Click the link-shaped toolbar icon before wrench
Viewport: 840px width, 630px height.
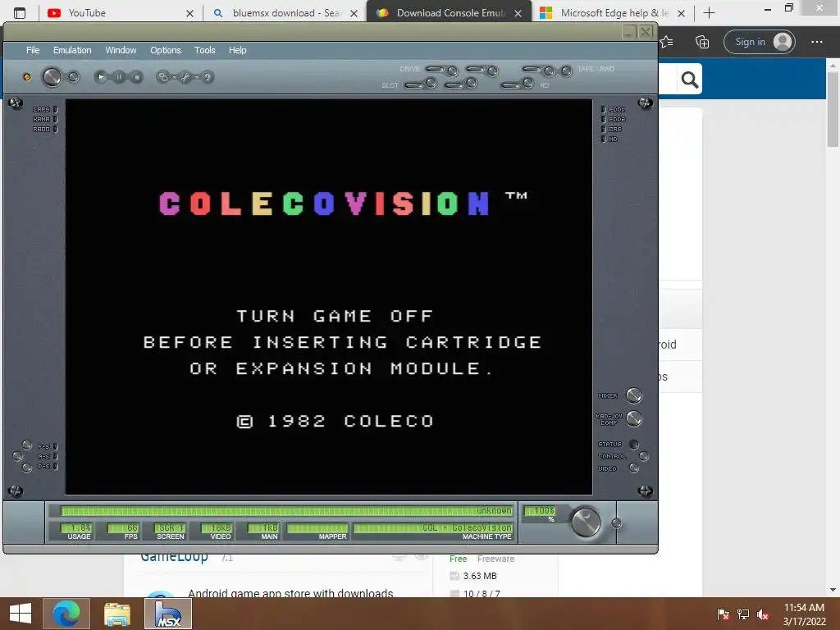point(163,77)
